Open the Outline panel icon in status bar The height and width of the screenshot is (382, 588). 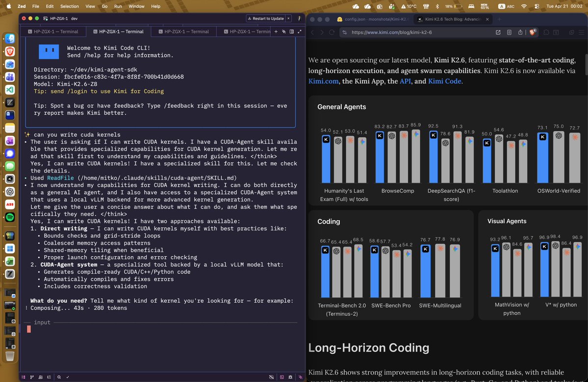coord(49,377)
